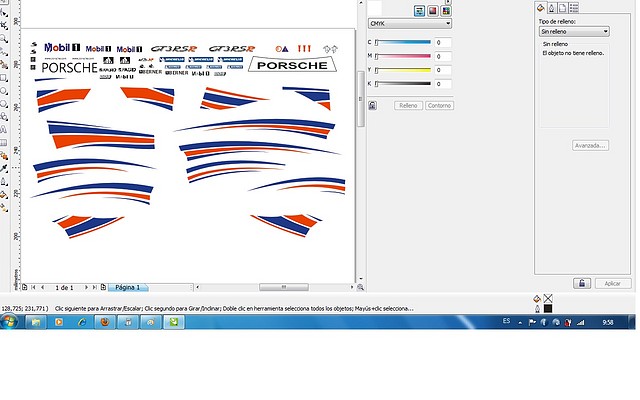
Task: Click the Avanzada... button
Action: (x=590, y=145)
